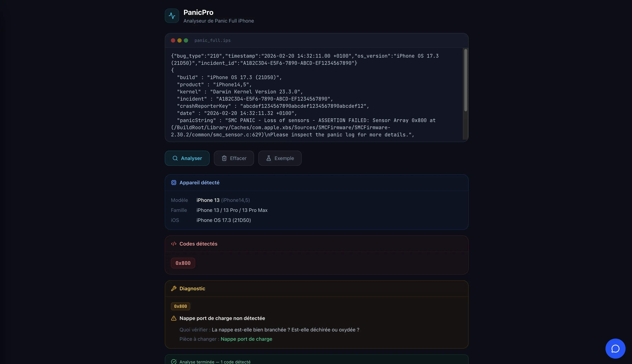Click the 'Famille' label
This screenshot has height=364, width=632.
click(179, 210)
